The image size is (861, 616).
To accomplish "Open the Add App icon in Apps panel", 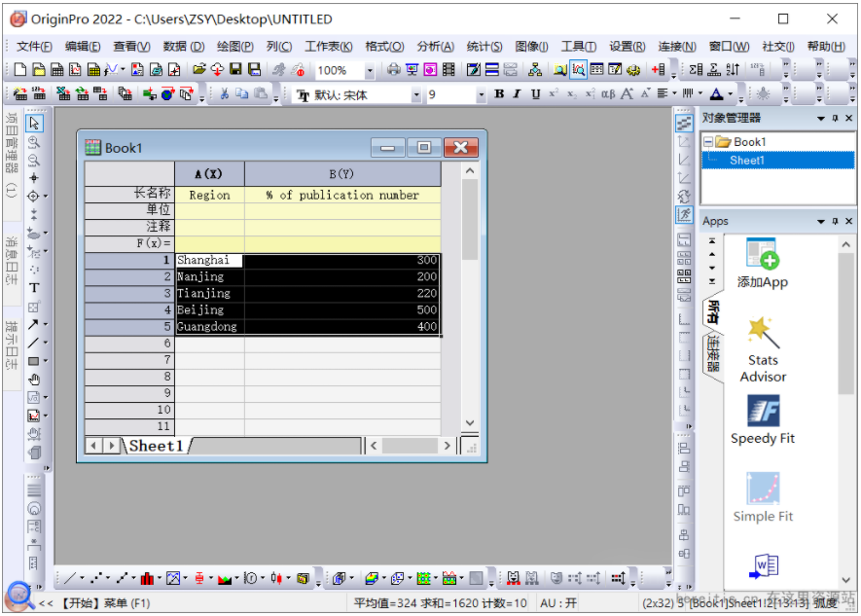I will click(x=763, y=264).
